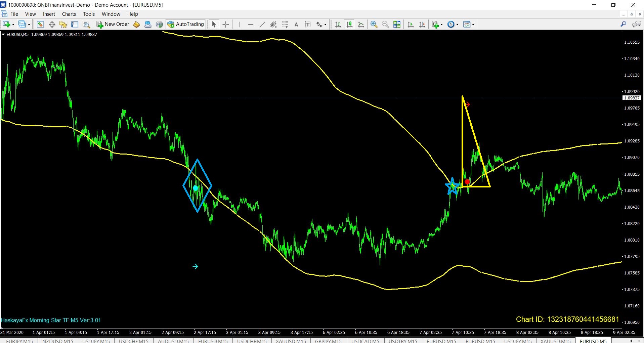Viewport: 644px width, 343px height.
Task: Expand the arrows tool dropdown
Action: (325, 25)
